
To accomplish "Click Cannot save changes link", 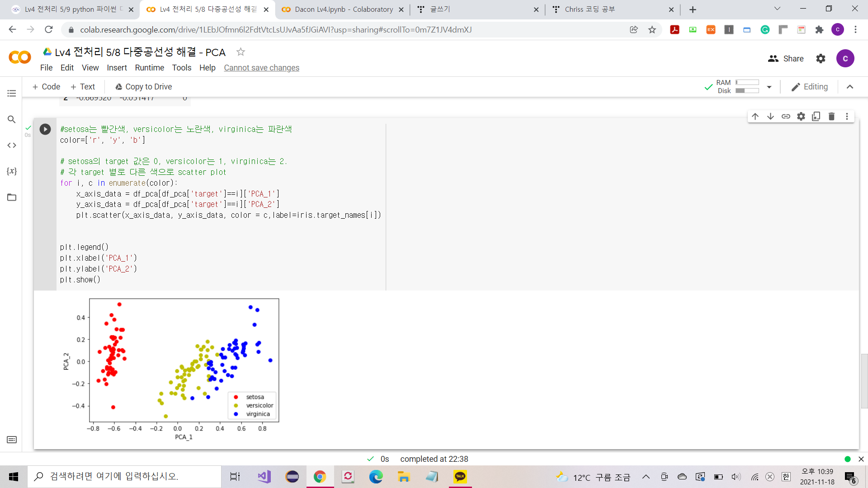I will coord(261,68).
